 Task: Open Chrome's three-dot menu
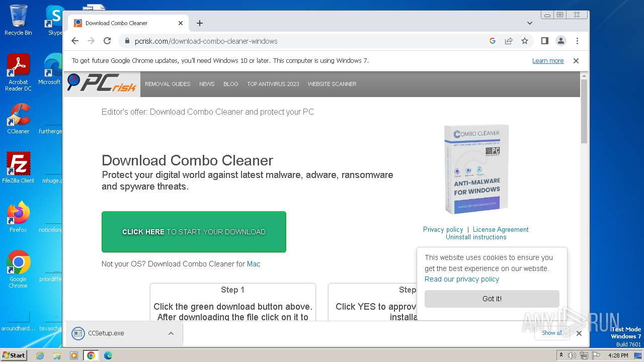click(x=577, y=41)
